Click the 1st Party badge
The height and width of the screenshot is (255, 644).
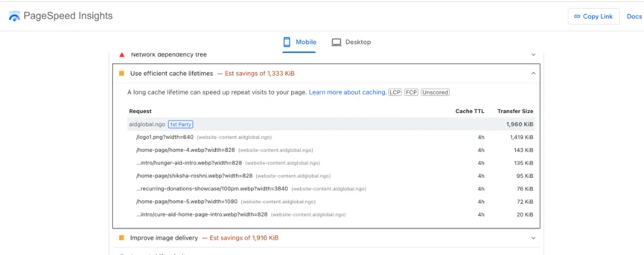coord(180,124)
